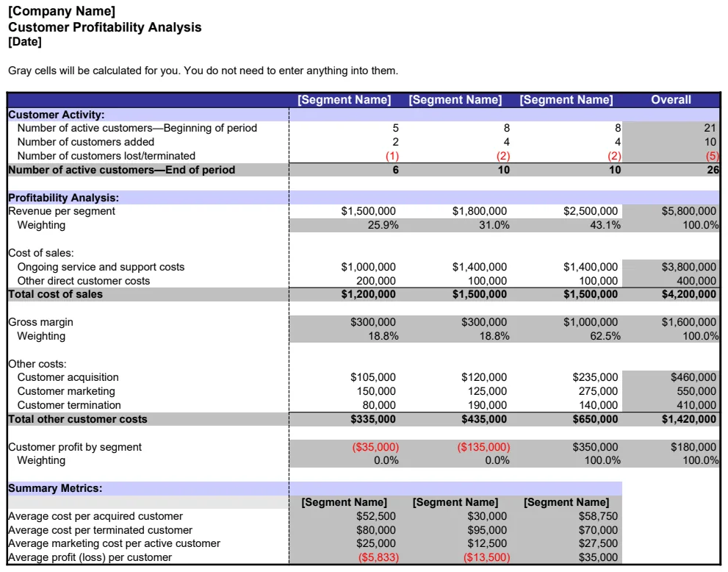This screenshot has height=572, width=728.
Task: Select average loss per customer ($13,500)
Action: pyautogui.click(x=487, y=558)
